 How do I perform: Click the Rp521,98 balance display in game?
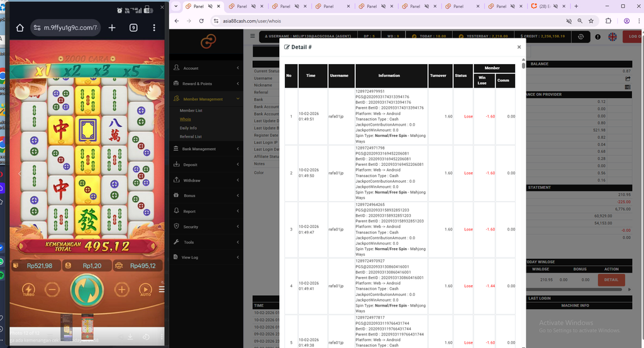point(36,266)
